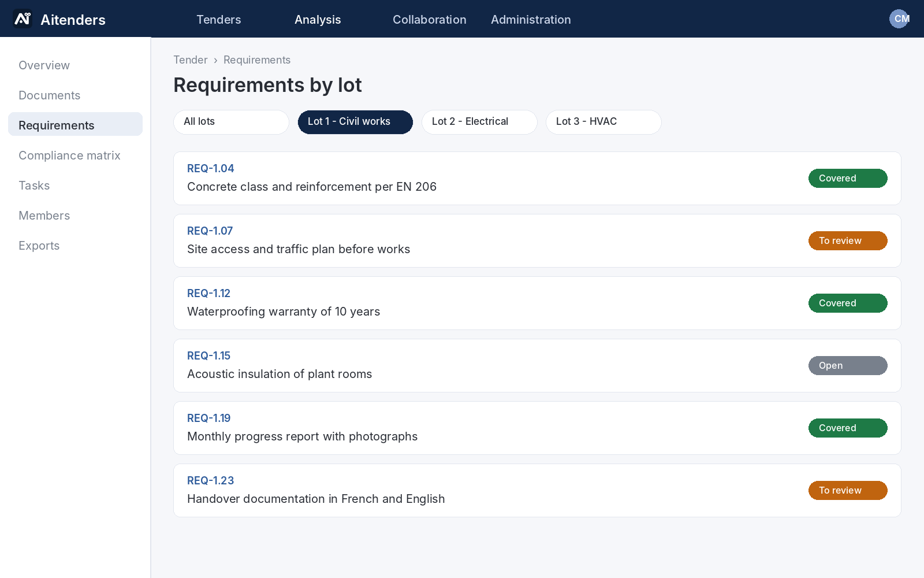
Task: Open Tasks in the sidebar
Action: click(x=75, y=186)
